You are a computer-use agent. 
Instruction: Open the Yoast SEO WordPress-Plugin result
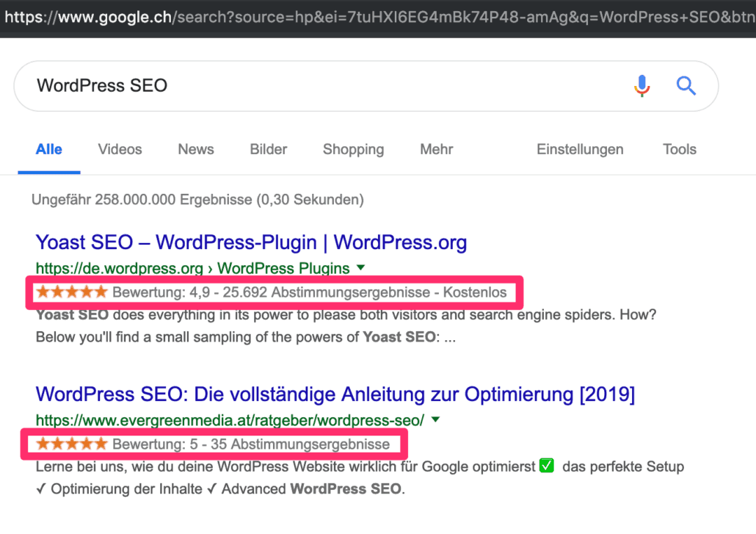(251, 242)
